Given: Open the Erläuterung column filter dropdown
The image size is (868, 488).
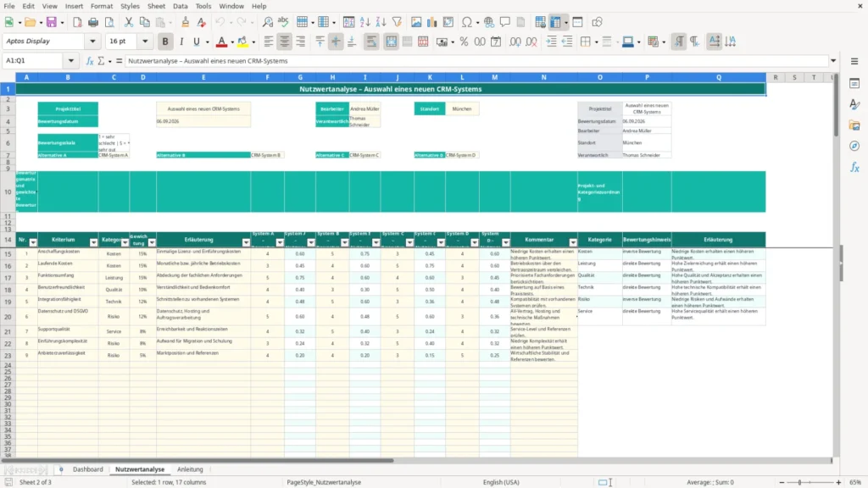Looking at the screenshot, I should point(247,243).
